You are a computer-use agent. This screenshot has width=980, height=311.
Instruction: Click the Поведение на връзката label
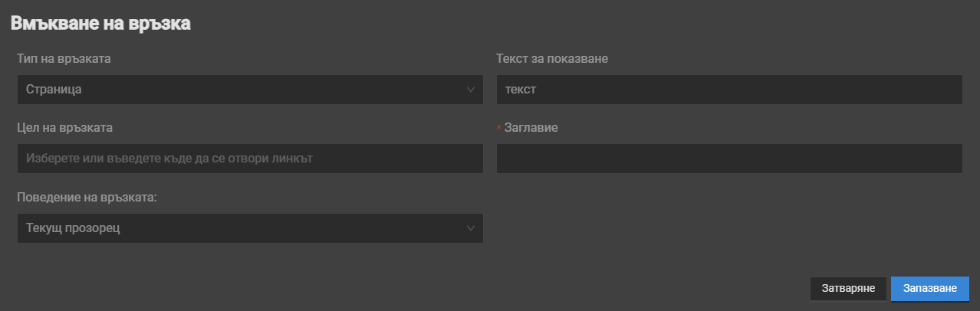tap(86, 198)
